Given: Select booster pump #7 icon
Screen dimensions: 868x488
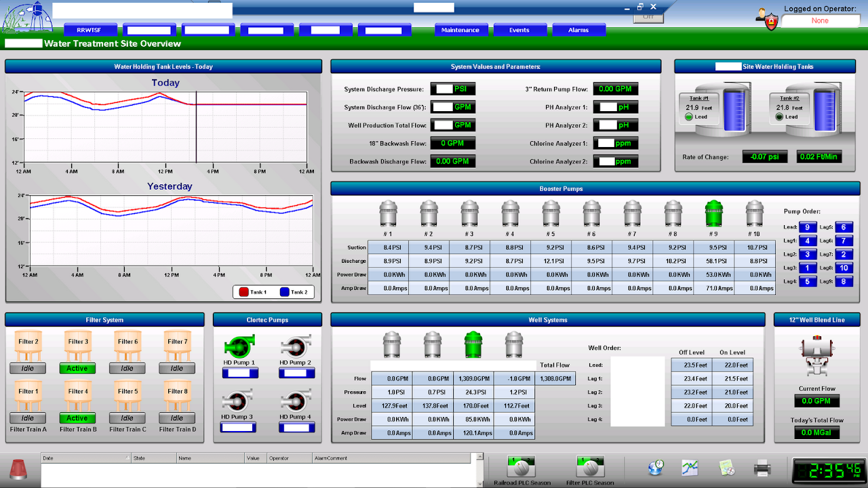Looking at the screenshot, I should 633,213.
